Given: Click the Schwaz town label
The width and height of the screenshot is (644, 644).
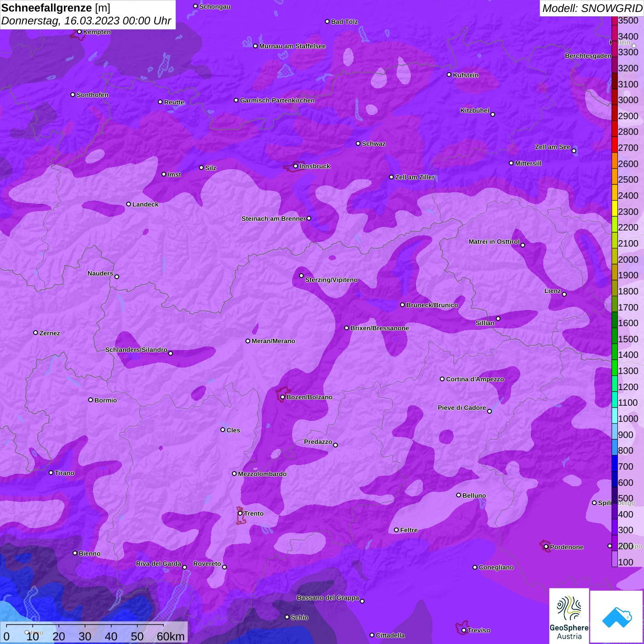Looking at the screenshot, I should click(374, 144).
